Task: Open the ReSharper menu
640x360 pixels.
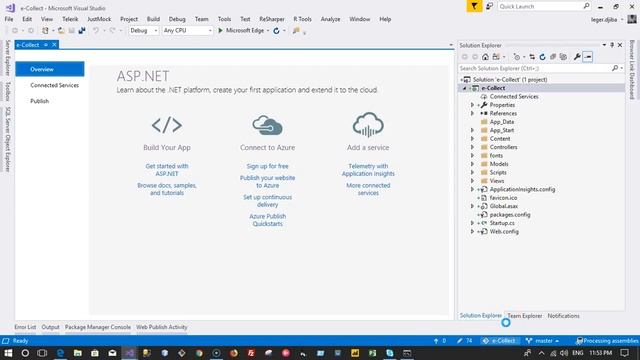Action: pyautogui.click(x=272, y=19)
